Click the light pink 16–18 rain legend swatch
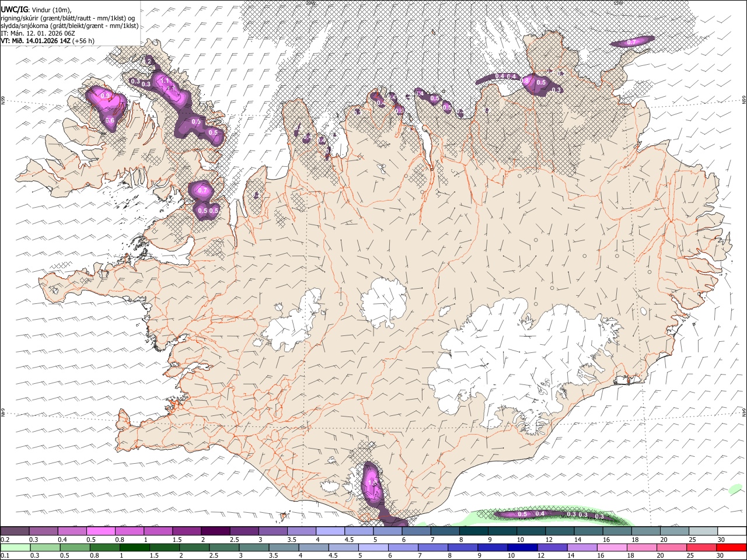The image size is (747, 560). 611,548
